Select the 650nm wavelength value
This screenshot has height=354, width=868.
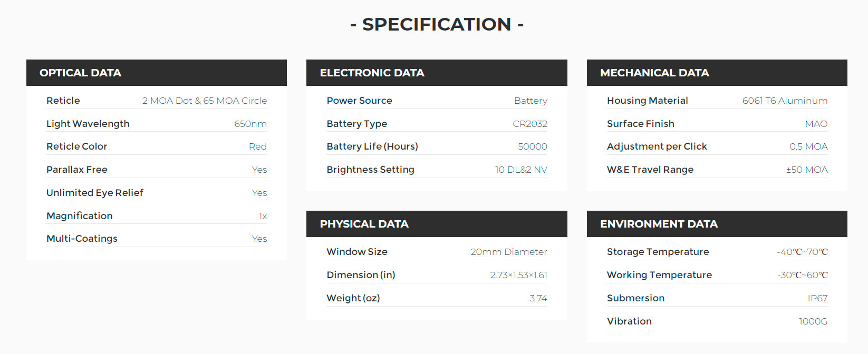pyautogui.click(x=250, y=124)
